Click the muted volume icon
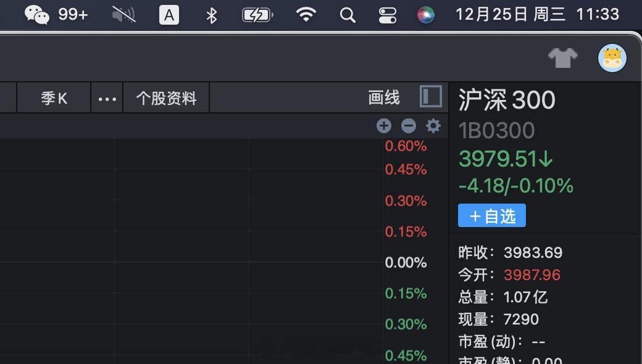 123,15
